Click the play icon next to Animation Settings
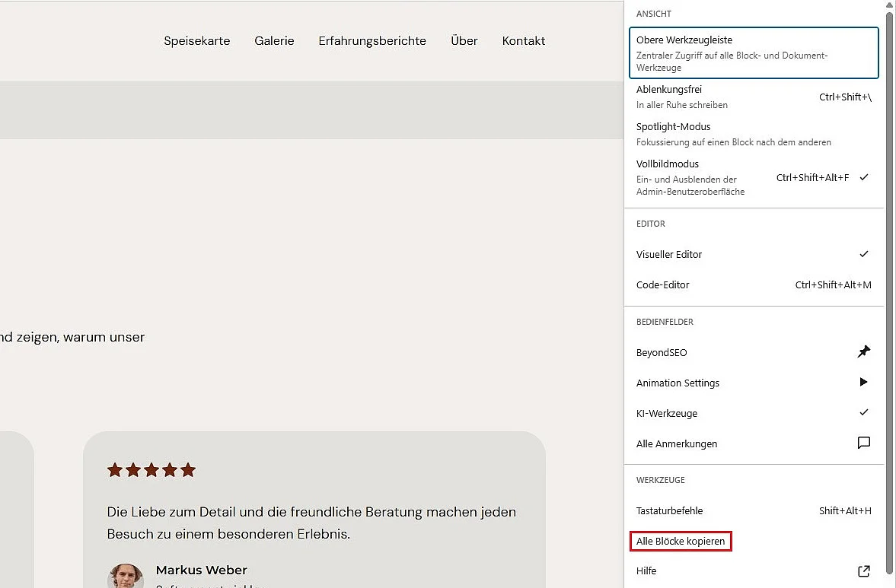896x588 pixels. [x=863, y=382]
